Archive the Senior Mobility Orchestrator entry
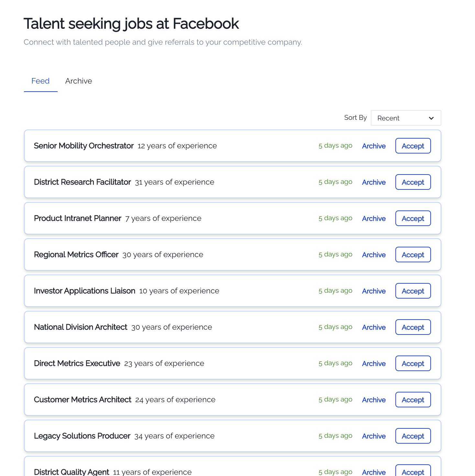 coord(374,146)
